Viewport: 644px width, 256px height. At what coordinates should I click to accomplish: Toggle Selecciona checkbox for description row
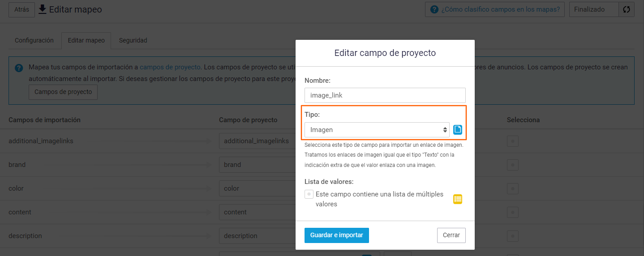pyautogui.click(x=513, y=236)
